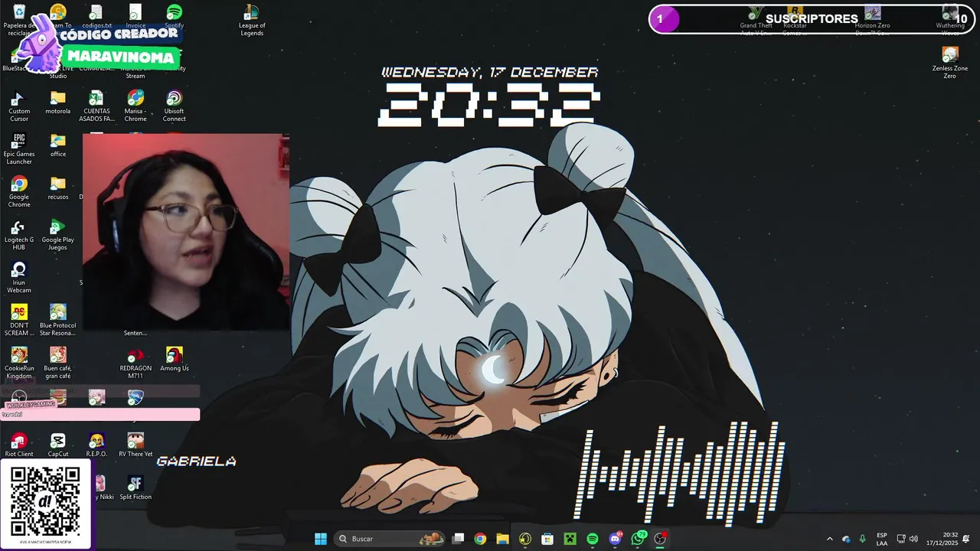
Task: Open the REDRAGON M711 shortcut
Action: (136, 364)
